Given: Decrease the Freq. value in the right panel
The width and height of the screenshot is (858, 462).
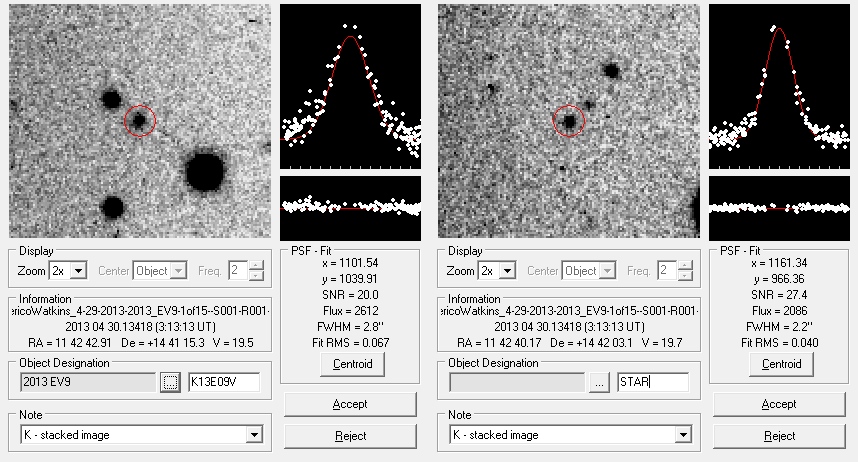Looking at the screenshot, I should point(686,276).
